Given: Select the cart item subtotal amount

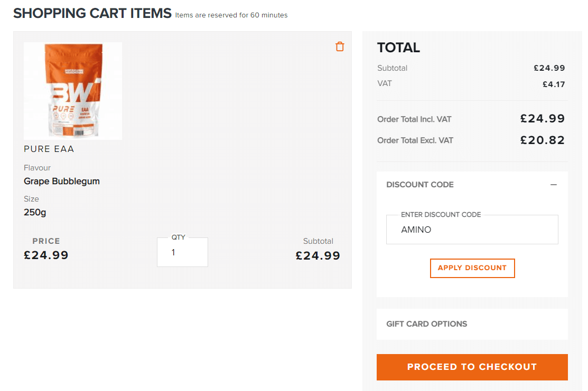Looking at the screenshot, I should [318, 255].
